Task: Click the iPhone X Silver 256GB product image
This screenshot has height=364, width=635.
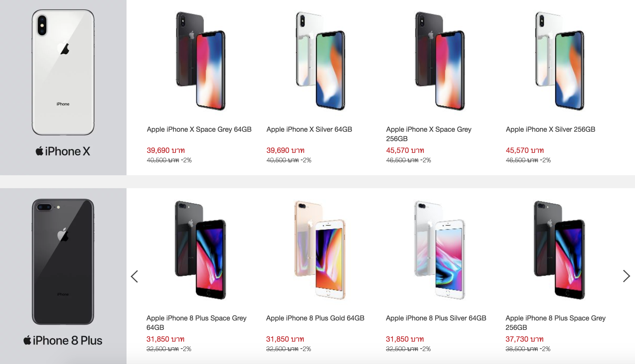Action: [x=560, y=61]
